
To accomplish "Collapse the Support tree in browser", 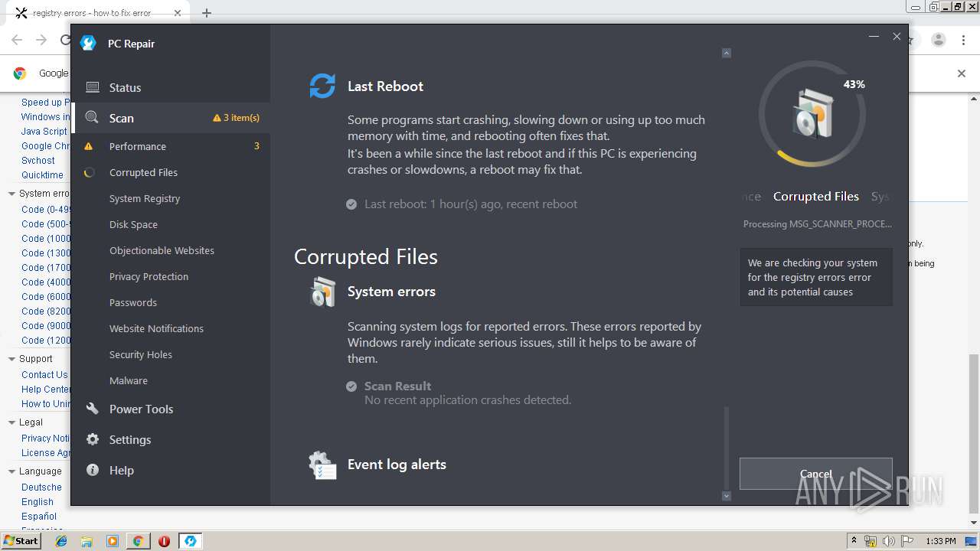I will (x=11, y=359).
